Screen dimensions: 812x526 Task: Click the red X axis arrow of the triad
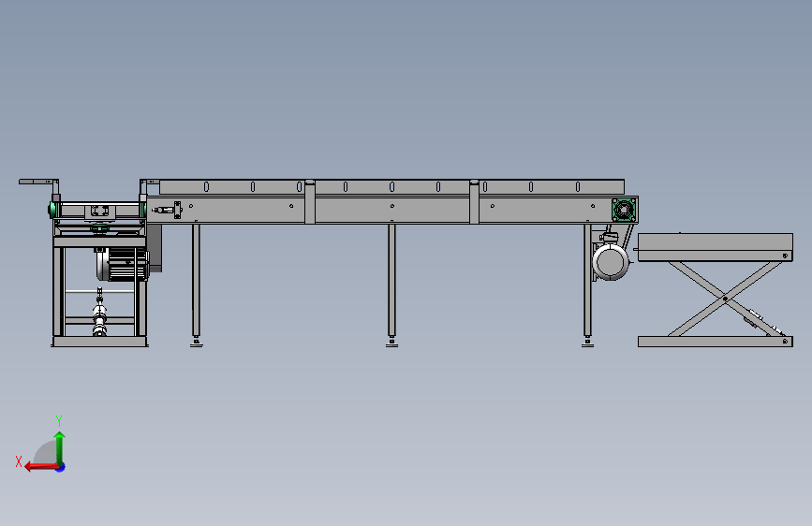41,467
